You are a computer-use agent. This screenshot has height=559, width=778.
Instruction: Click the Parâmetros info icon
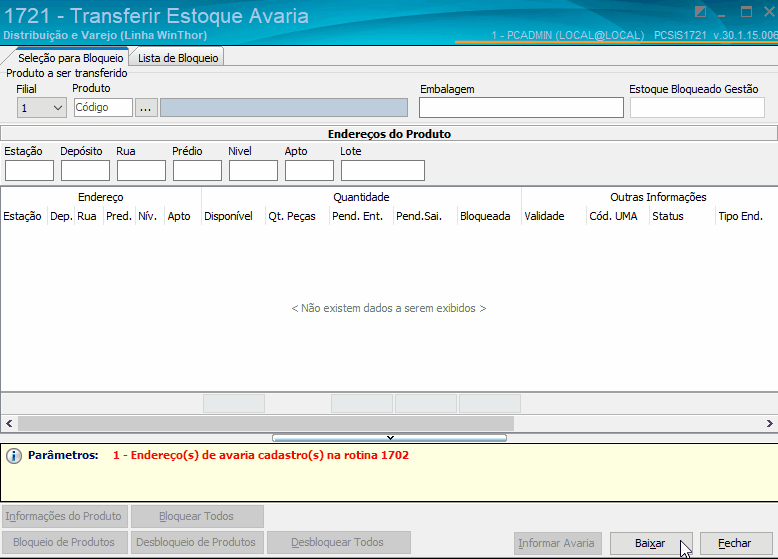pos(14,456)
